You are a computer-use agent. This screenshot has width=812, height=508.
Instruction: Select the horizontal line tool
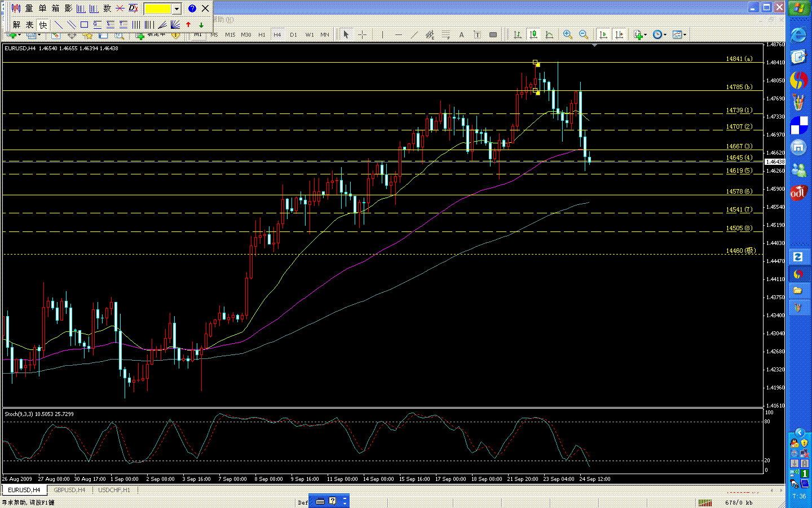(399, 35)
